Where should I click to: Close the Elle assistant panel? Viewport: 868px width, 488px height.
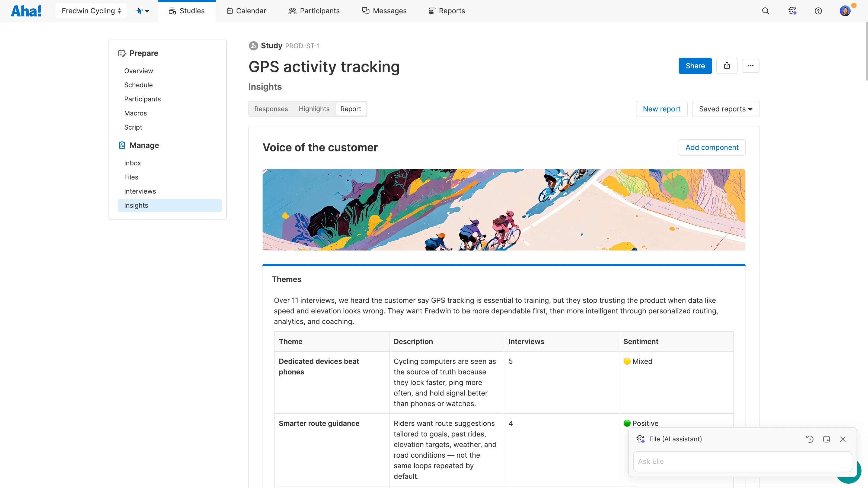click(x=843, y=439)
